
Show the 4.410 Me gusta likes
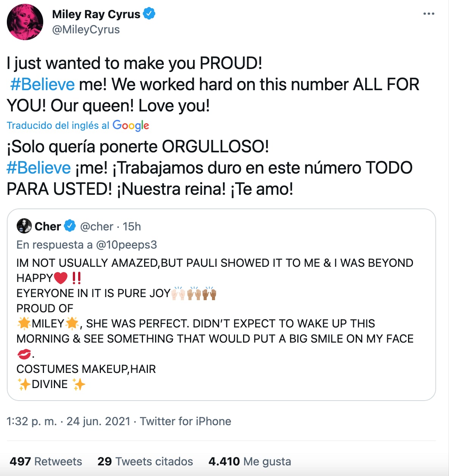pyautogui.click(x=250, y=461)
